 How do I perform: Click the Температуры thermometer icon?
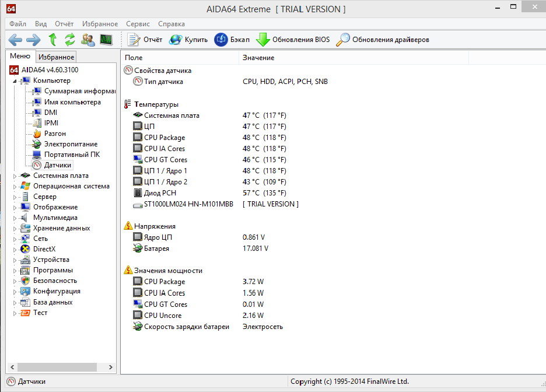(128, 104)
